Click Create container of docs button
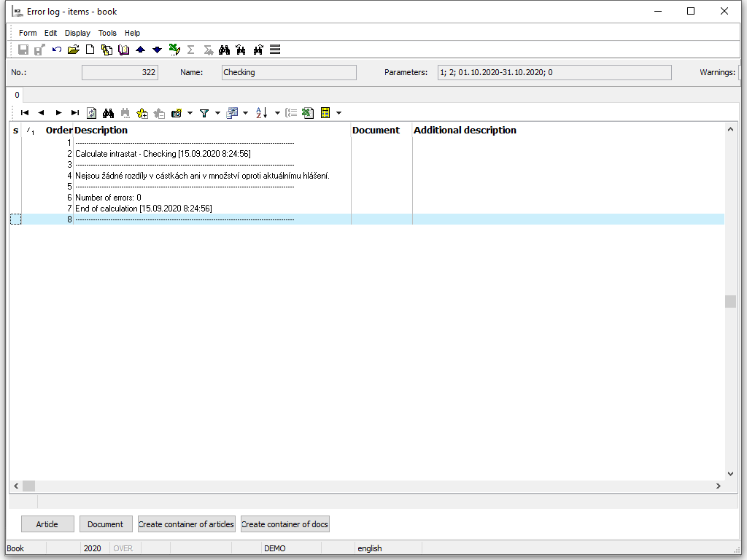The image size is (747, 560). 285,524
